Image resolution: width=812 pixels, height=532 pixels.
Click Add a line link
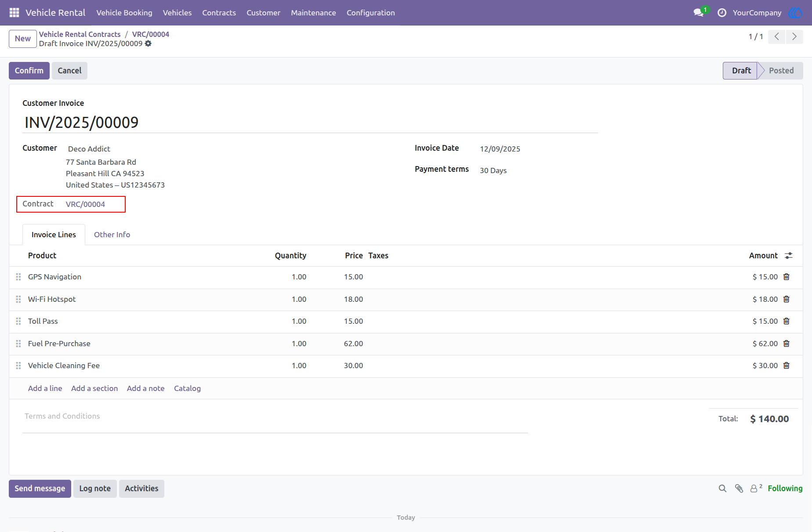click(x=45, y=388)
